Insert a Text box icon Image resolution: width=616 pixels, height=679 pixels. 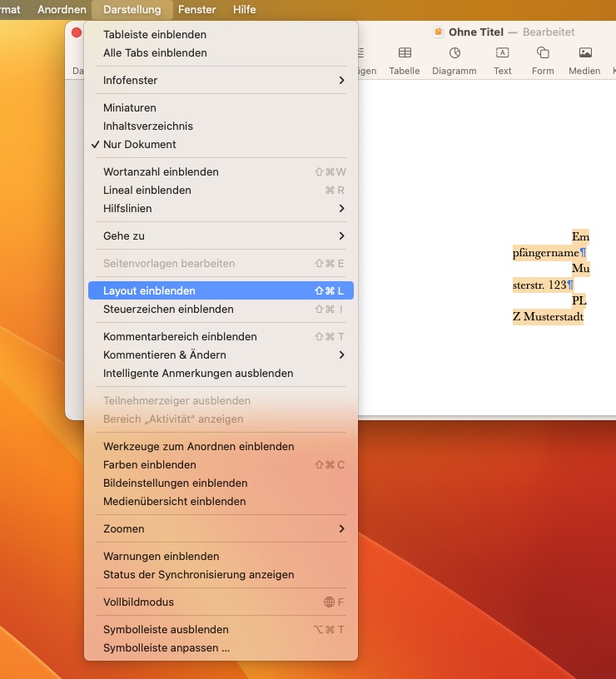[x=503, y=54]
